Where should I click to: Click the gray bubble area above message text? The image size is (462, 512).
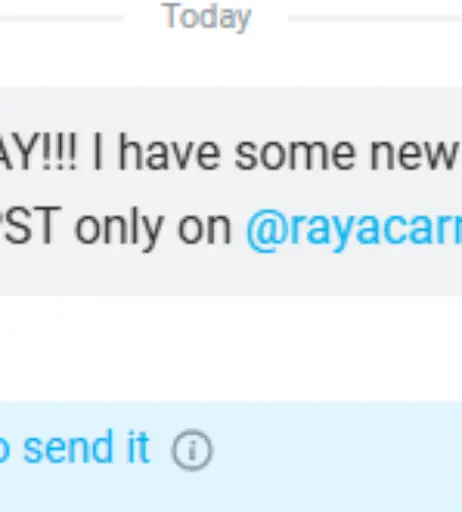231,108
